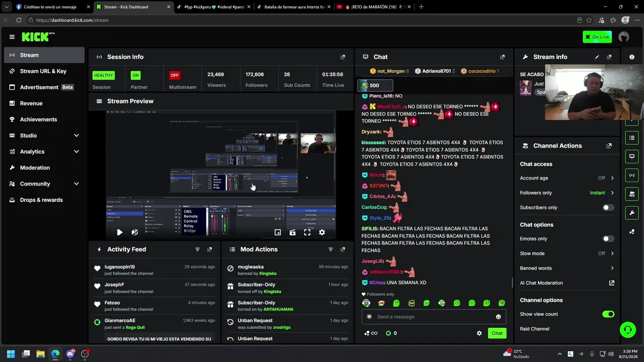
Task: Pop out the Chat panel
Action: 502,57
